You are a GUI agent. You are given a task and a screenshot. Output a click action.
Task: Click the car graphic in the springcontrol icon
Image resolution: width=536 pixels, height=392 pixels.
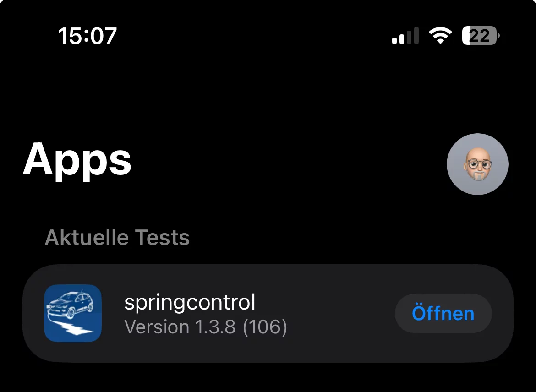pos(71,304)
